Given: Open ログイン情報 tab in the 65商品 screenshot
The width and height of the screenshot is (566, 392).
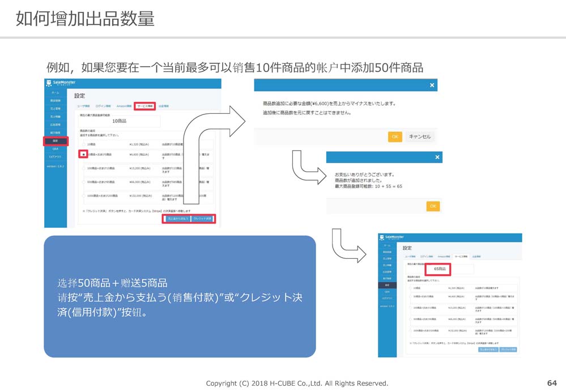Looking at the screenshot, I should click(426, 257).
